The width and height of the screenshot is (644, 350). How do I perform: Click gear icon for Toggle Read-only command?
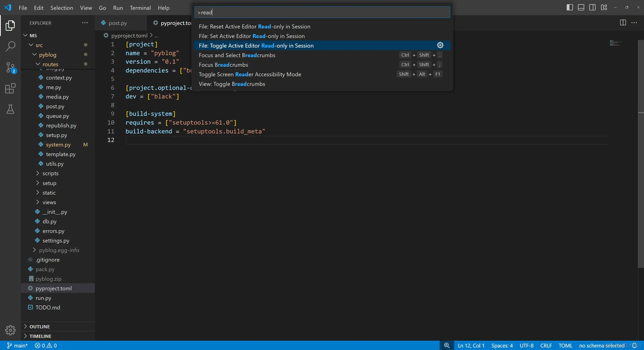point(440,45)
